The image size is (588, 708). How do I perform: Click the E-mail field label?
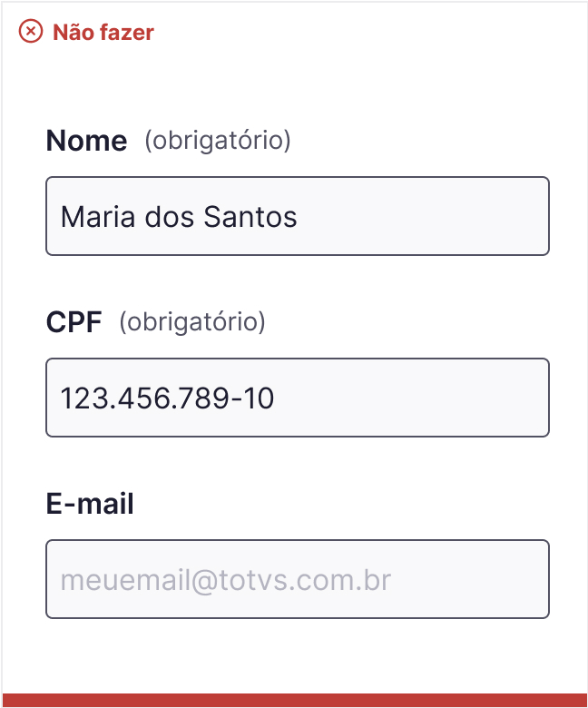click(90, 504)
